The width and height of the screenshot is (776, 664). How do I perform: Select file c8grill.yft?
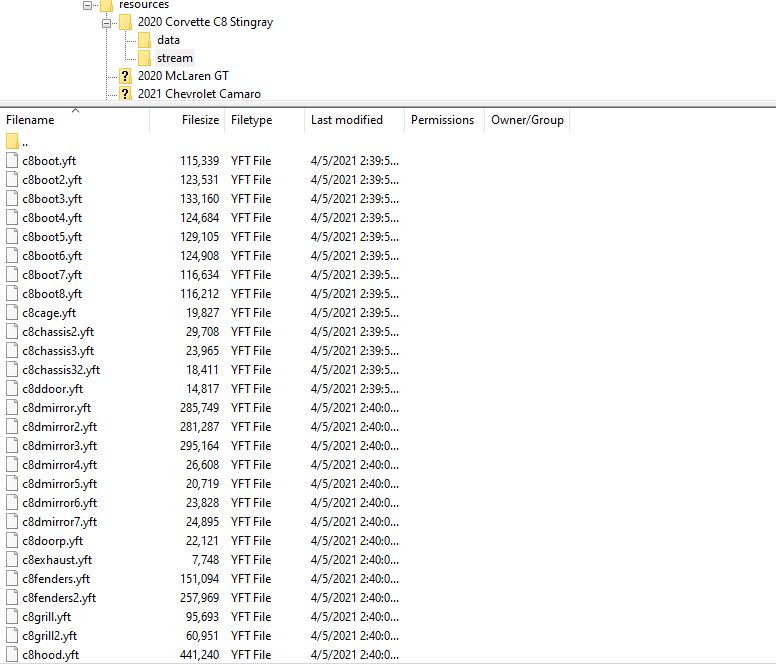click(x=47, y=617)
